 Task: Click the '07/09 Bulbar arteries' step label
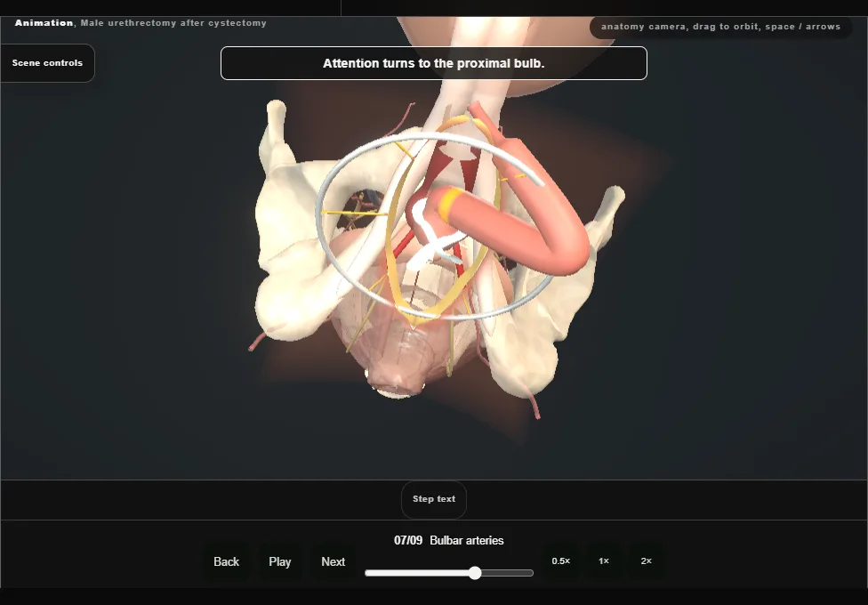coord(449,540)
